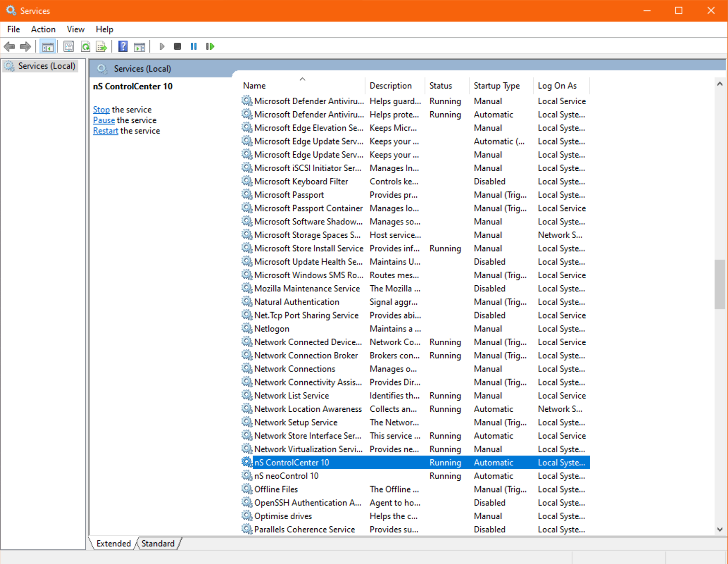Open the Help toolbar icon
The width and height of the screenshot is (728, 564).
(x=123, y=46)
